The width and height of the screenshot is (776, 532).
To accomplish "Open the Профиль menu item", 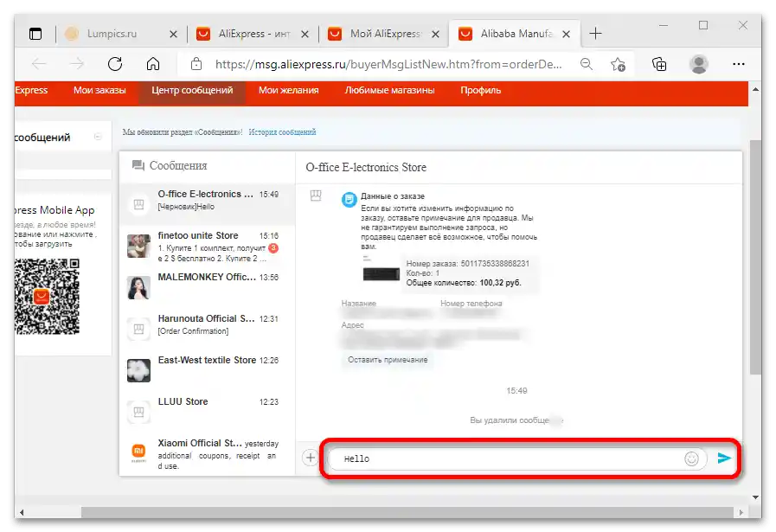I will point(480,91).
